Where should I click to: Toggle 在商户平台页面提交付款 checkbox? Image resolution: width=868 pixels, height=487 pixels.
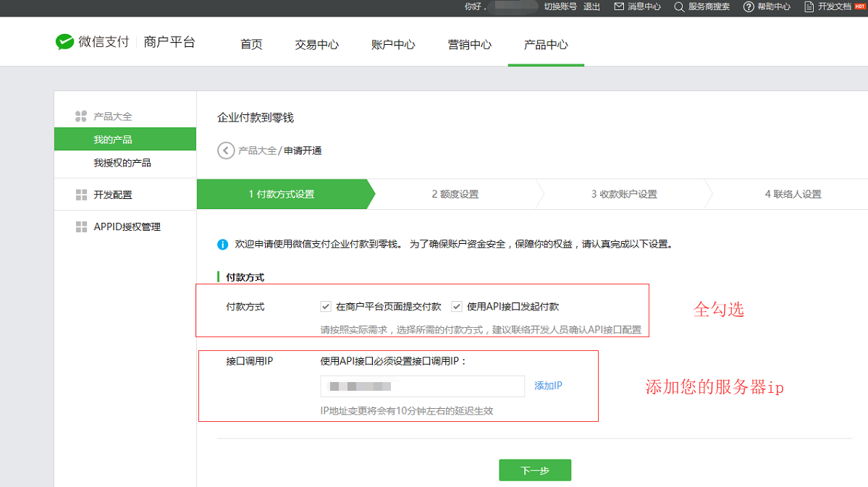click(x=326, y=306)
